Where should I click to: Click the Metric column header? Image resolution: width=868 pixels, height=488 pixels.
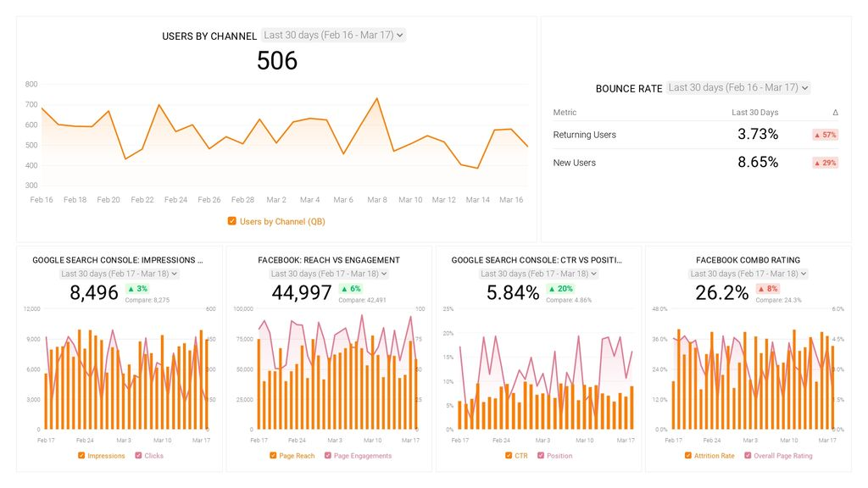(565, 113)
